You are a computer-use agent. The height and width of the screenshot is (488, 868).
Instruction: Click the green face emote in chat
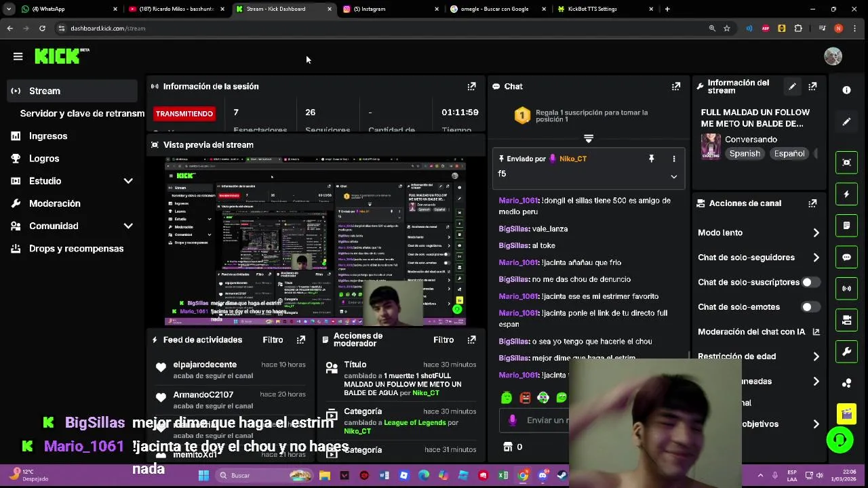(507, 398)
